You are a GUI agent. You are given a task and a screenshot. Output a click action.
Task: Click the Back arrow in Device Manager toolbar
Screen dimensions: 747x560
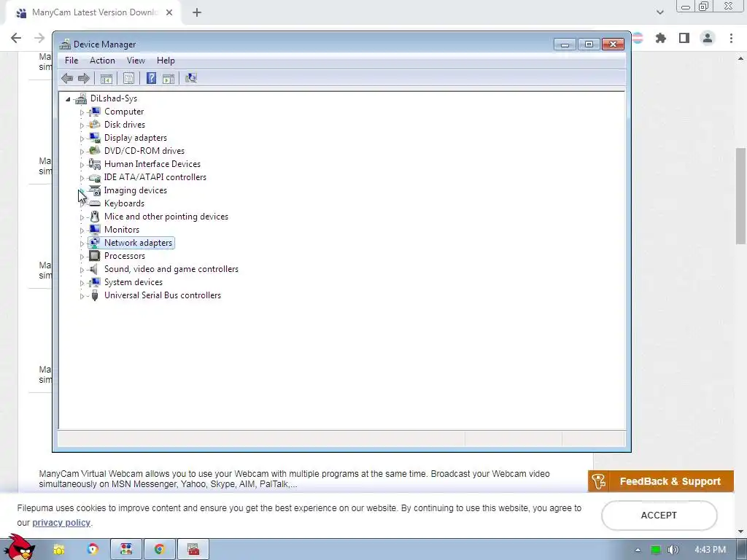point(67,78)
